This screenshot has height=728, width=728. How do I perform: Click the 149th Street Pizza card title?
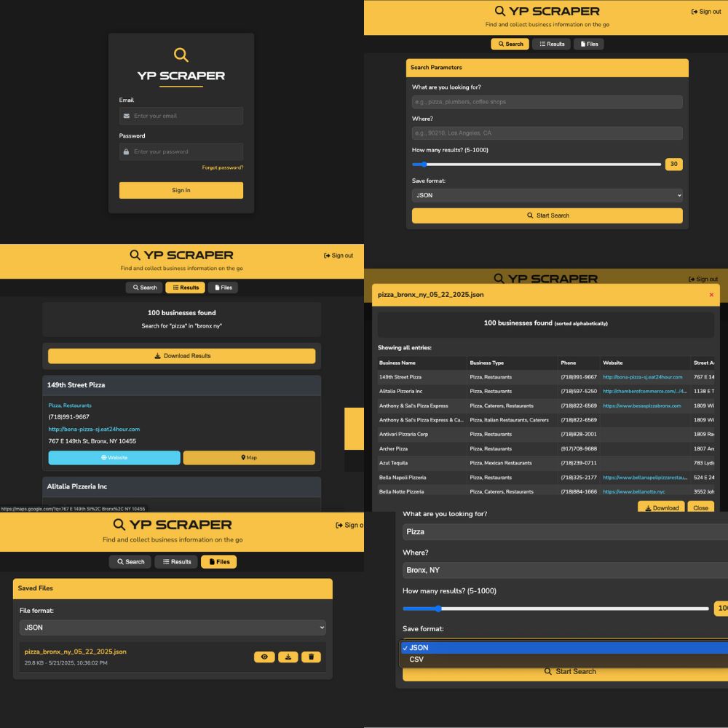[x=76, y=385]
